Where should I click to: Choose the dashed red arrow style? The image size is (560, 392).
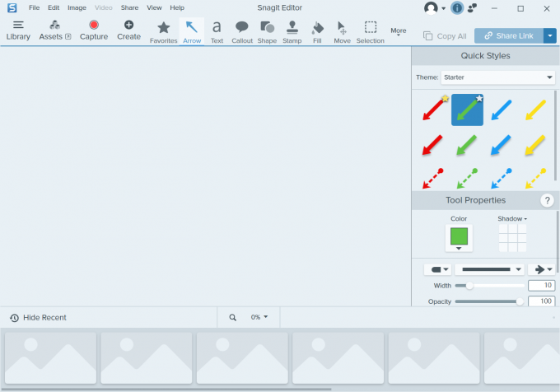[433, 177]
